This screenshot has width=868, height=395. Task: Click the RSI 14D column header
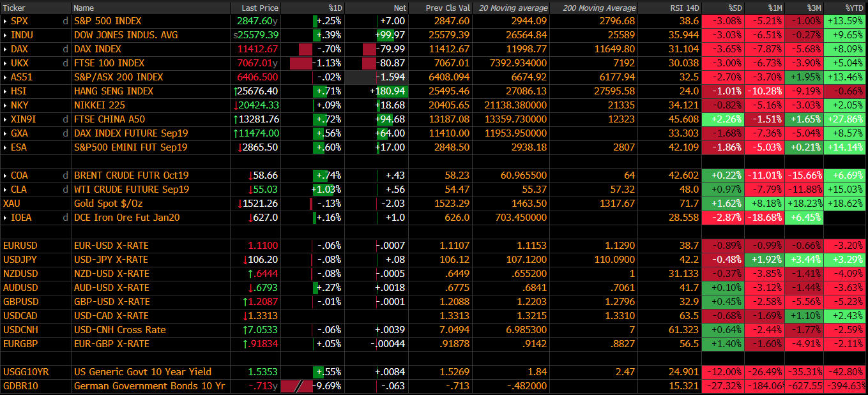click(x=670, y=8)
